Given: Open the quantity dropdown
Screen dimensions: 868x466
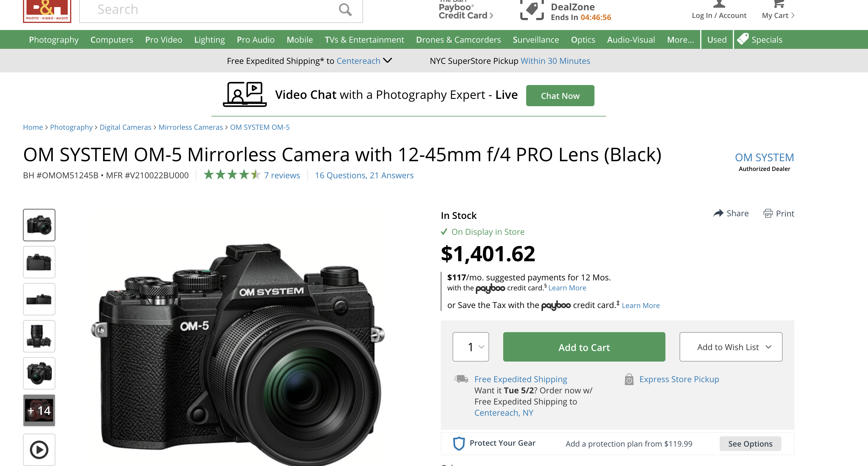Looking at the screenshot, I should [471, 347].
